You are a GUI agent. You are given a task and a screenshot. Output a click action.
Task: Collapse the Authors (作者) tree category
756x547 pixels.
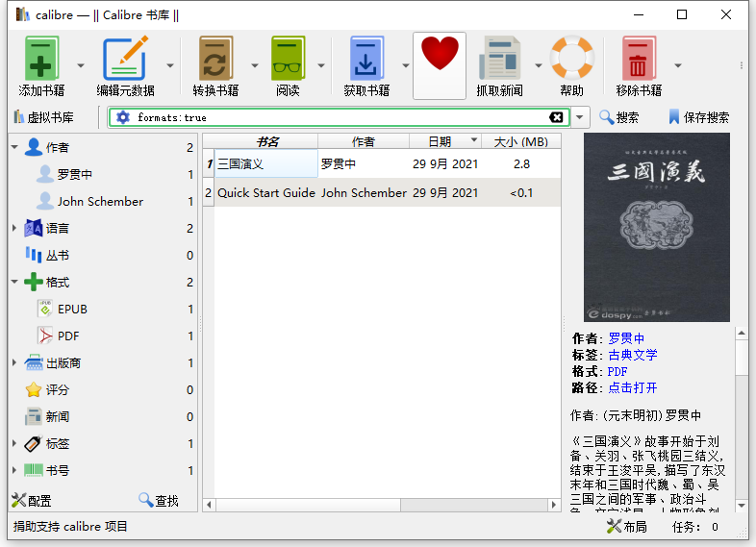pos(15,147)
